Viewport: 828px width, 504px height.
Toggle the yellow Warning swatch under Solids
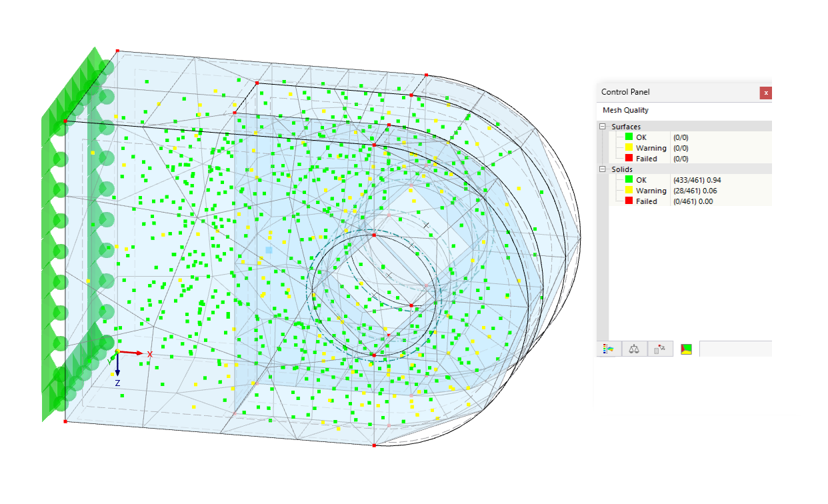pyautogui.click(x=629, y=190)
